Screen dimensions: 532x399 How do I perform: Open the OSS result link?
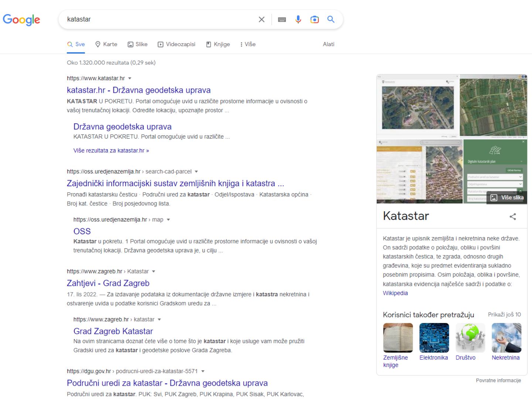click(82, 231)
